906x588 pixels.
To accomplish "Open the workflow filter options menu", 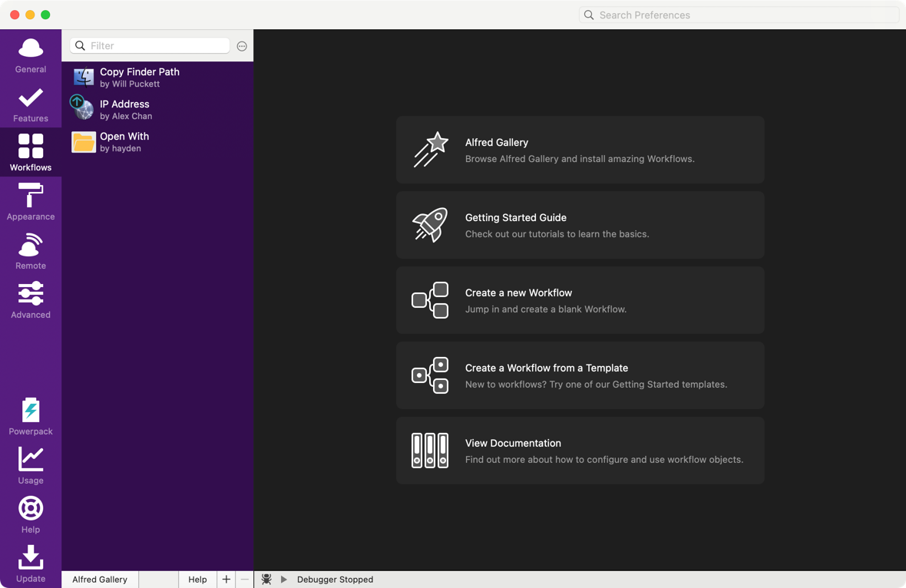I will 242,46.
